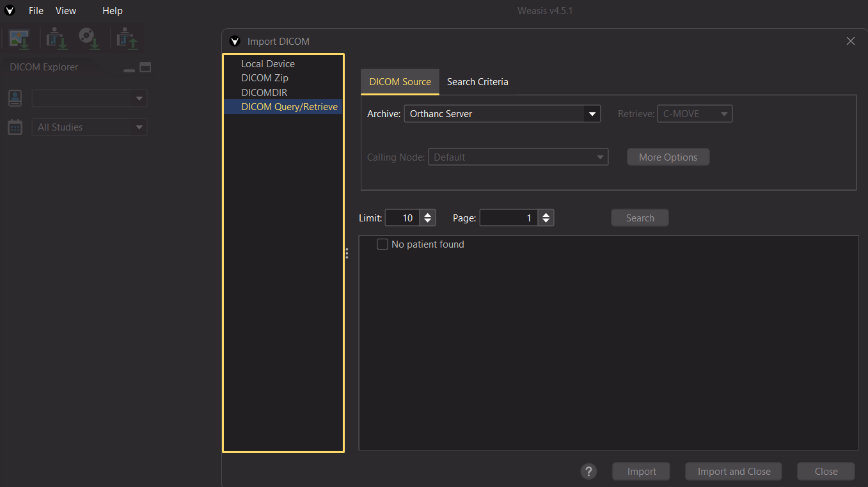Click the Import button

[x=642, y=472]
